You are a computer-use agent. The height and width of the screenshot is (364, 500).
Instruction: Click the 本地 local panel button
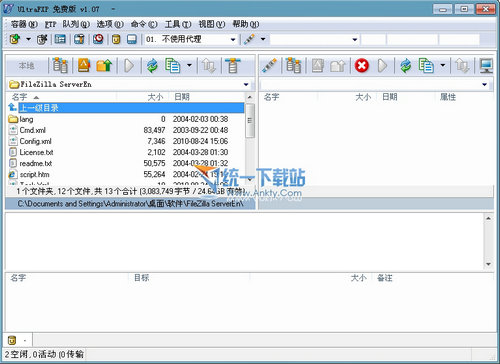tap(27, 65)
